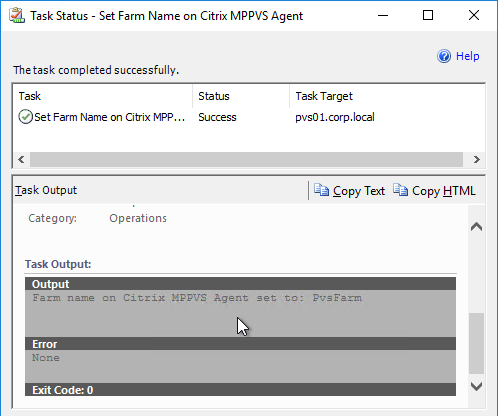Click the vertical scrollbar thumb in output pane
The width and height of the screenshot is (498, 416).
pos(476,344)
